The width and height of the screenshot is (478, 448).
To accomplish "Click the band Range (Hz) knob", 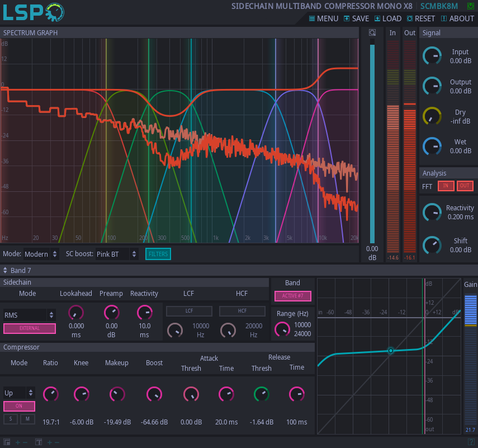I will tap(282, 329).
